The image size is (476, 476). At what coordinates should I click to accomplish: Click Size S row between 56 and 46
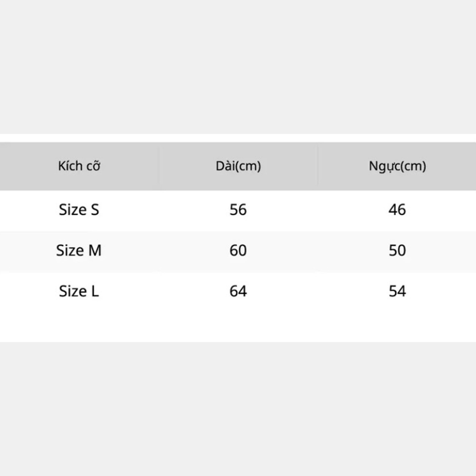[x=318, y=210]
